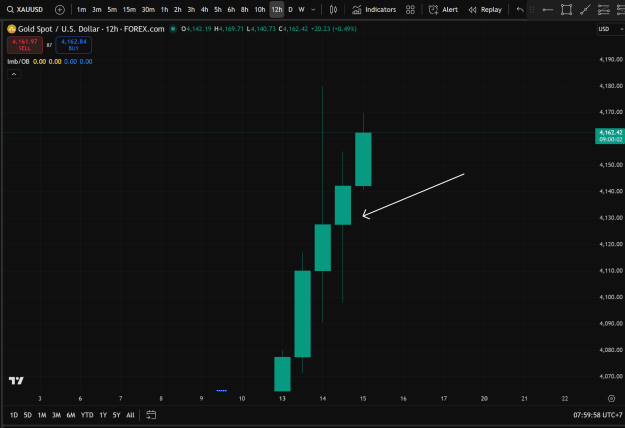This screenshot has width=625, height=428.
Task: Collapse the indicator legend with chevron
Action: [14, 74]
